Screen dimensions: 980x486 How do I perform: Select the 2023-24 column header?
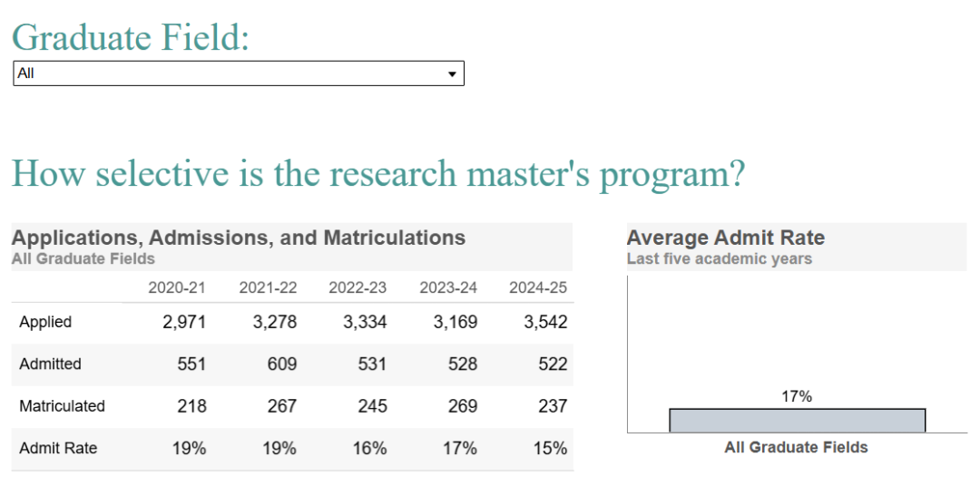coord(448,287)
